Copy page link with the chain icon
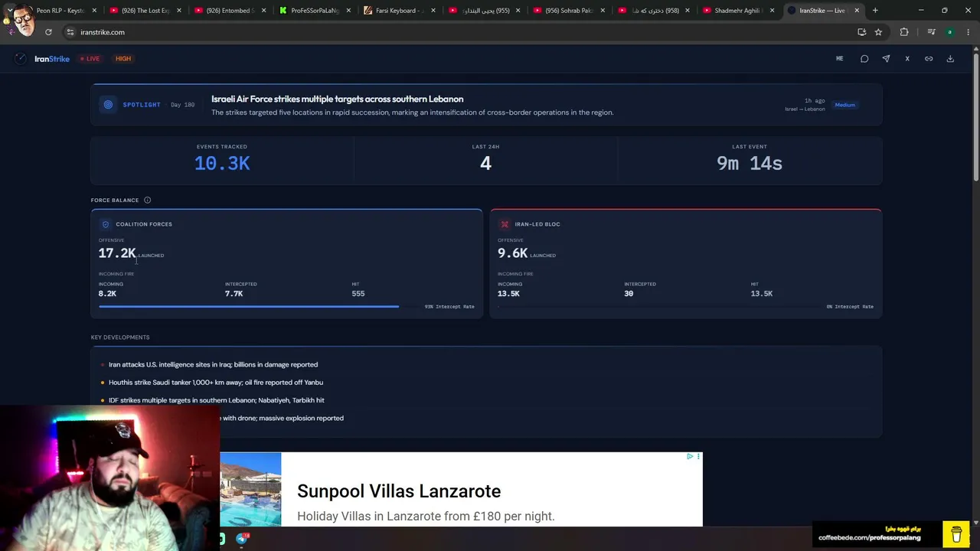This screenshot has width=980, height=551. 929,59
